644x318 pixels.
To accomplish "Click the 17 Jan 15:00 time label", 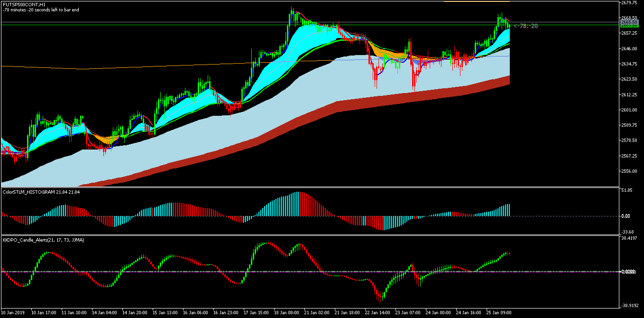I will pos(256,313).
